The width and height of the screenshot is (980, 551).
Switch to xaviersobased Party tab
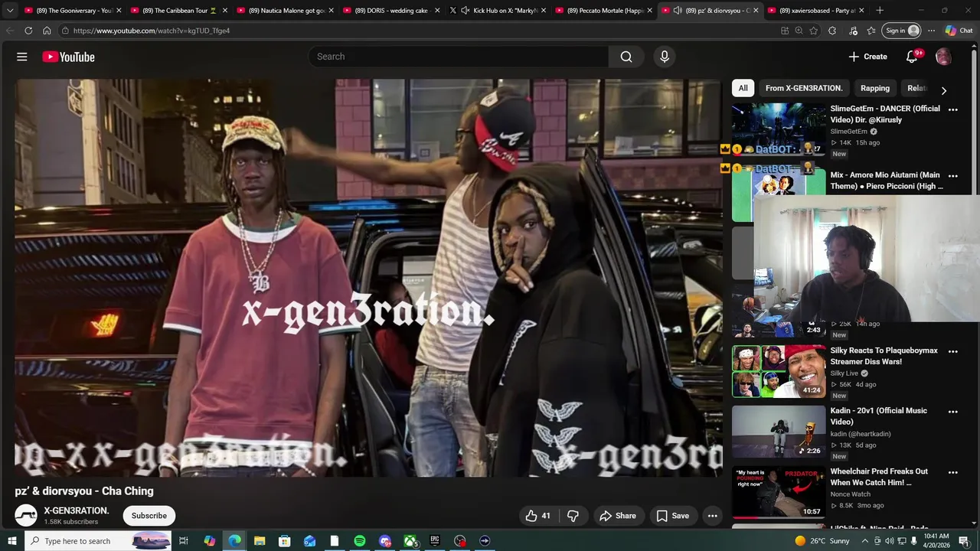click(816, 11)
